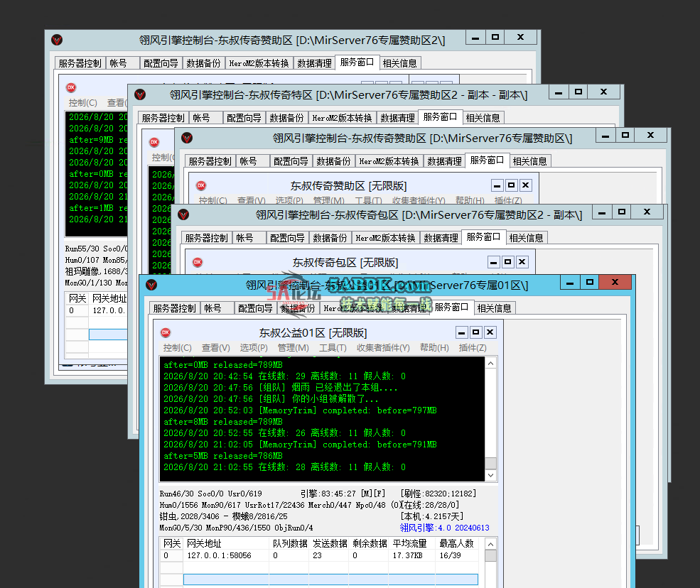The width and height of the screenshot is (700, 588).
Task: Switch to 配置向导 tab in 01区 console
Action: (x=255, y=308)
